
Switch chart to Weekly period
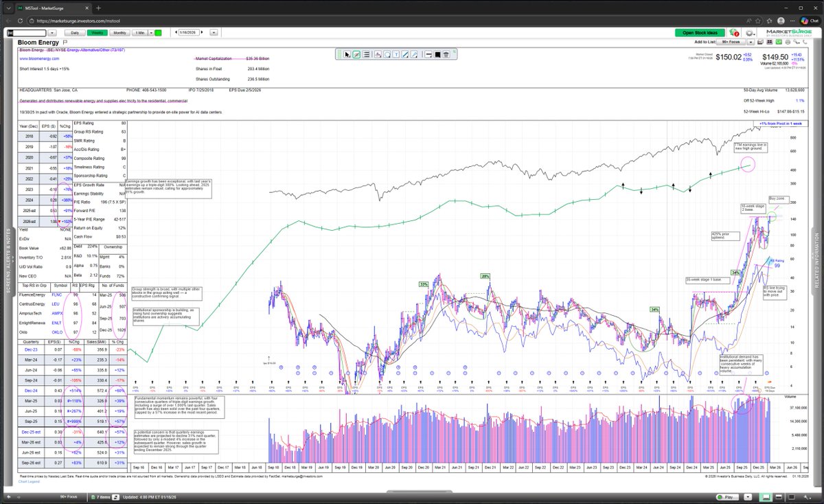pos(97,32)
